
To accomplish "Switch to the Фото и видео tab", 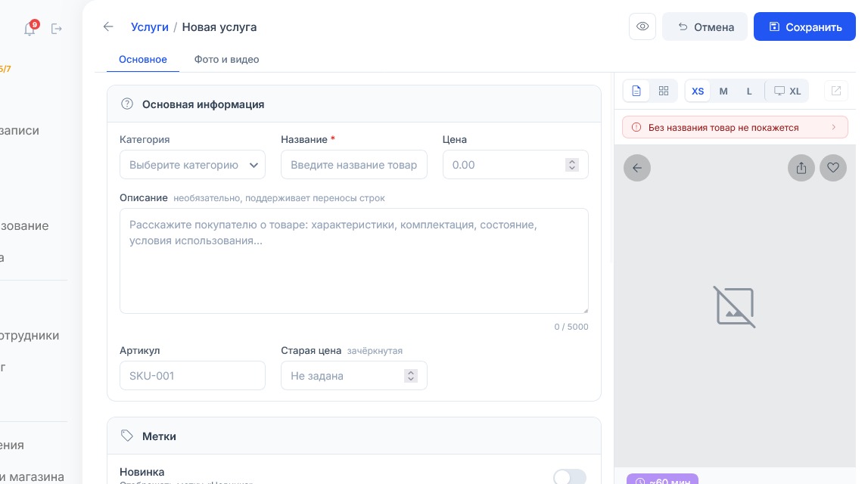I will [x=226, y=59].
